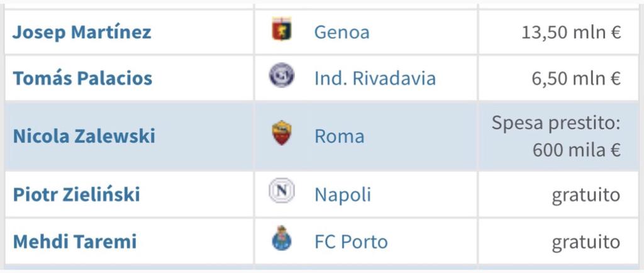Click the Roma club crest icon
Screen dimensions: 644x273
[x=282, y=133]
